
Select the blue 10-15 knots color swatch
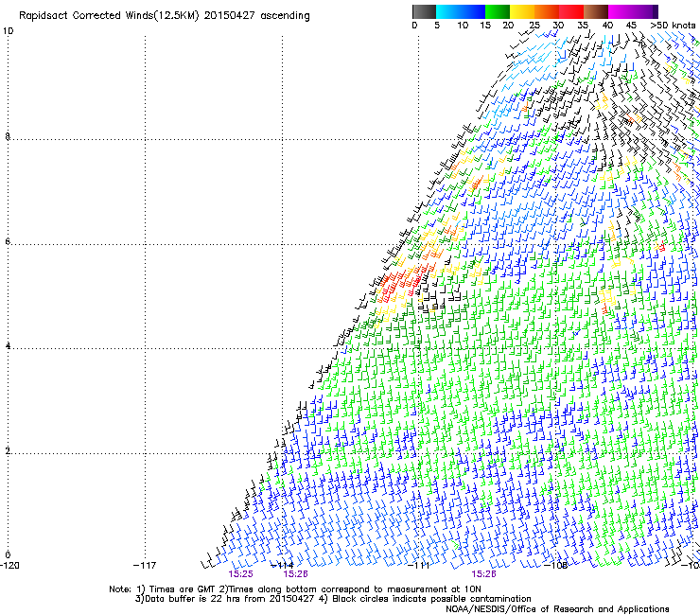pyautogui.click(x=473, y=11)
